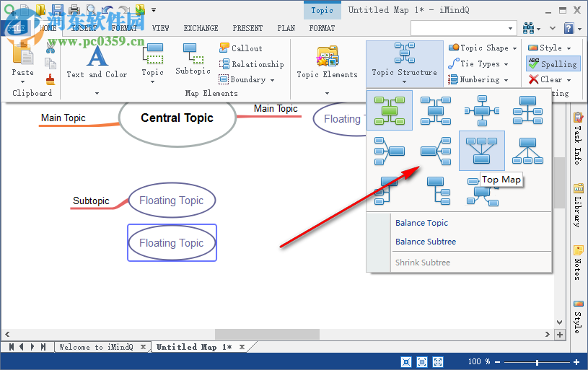Image resolution: width=588 pixels, height=370 pixels.
Task: Click the horizontal scrollbar thumb
Action: tap(267, 334)
